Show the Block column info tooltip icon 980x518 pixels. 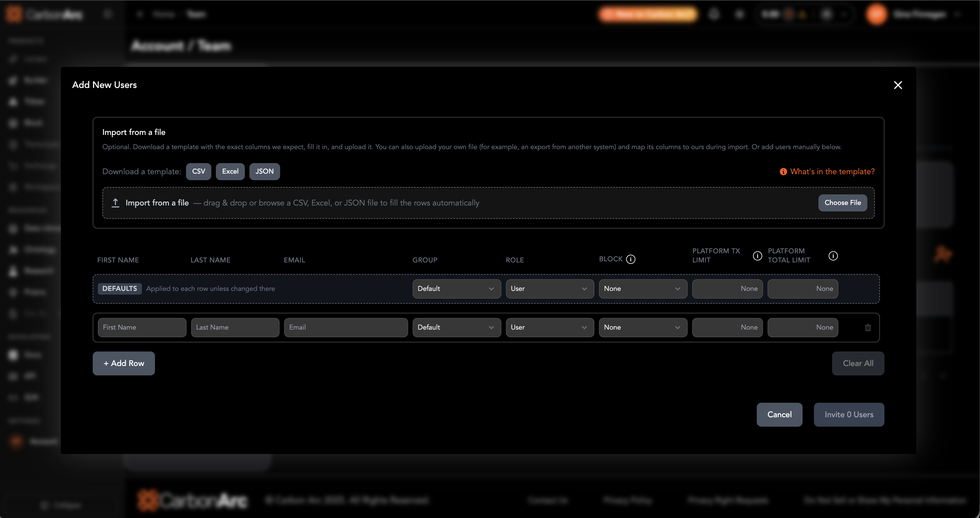(x=631, y=259)
